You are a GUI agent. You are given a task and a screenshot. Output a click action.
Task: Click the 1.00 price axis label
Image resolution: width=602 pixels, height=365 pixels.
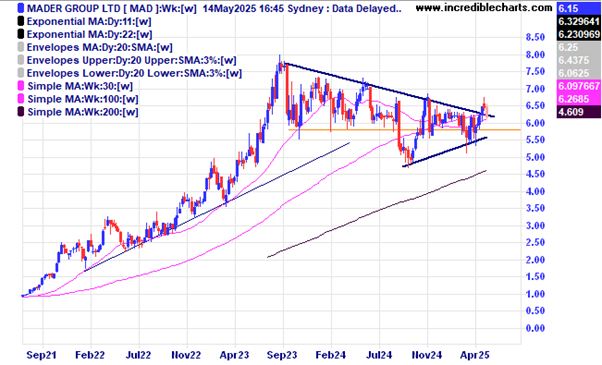coord(535,294)
